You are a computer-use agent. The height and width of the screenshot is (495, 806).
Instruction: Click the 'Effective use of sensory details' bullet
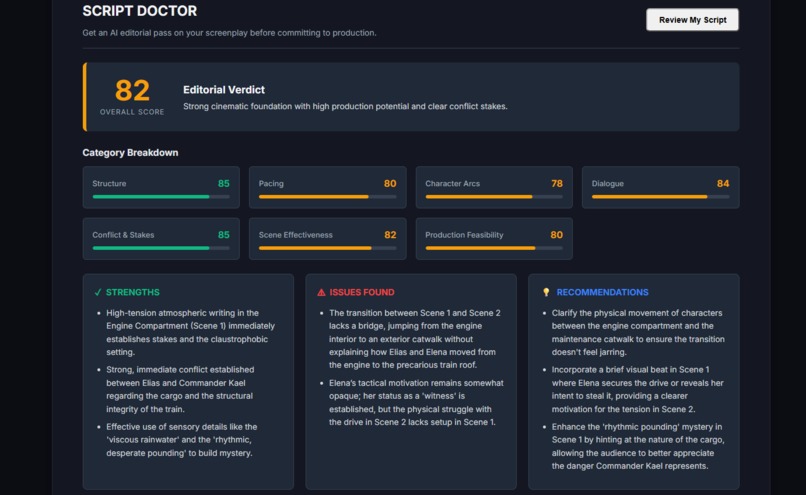(x=181, y=439)
